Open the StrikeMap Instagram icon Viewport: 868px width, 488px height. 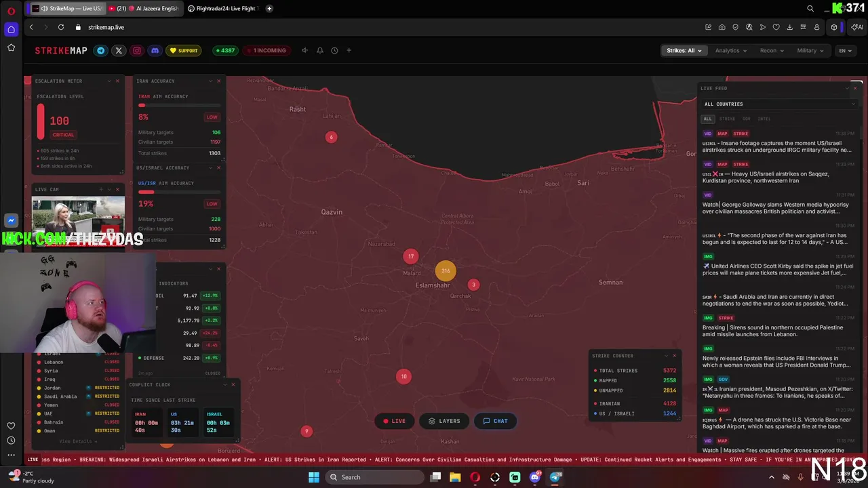click(137, 50)
